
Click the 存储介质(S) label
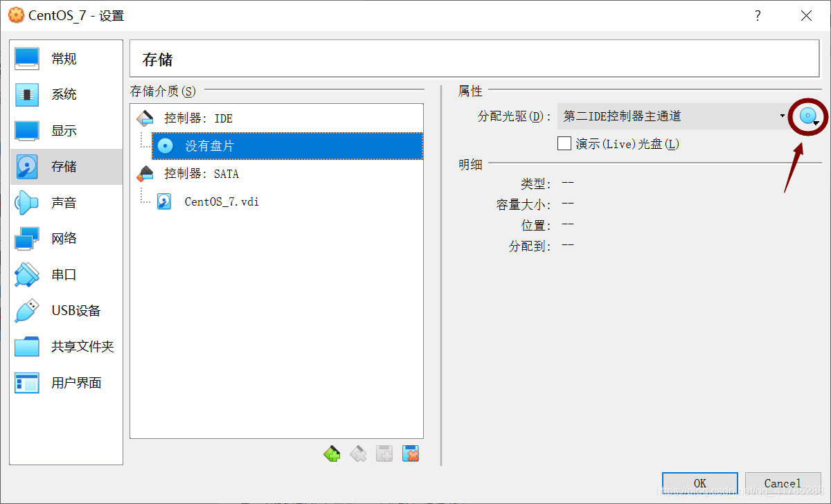point(163,91)
